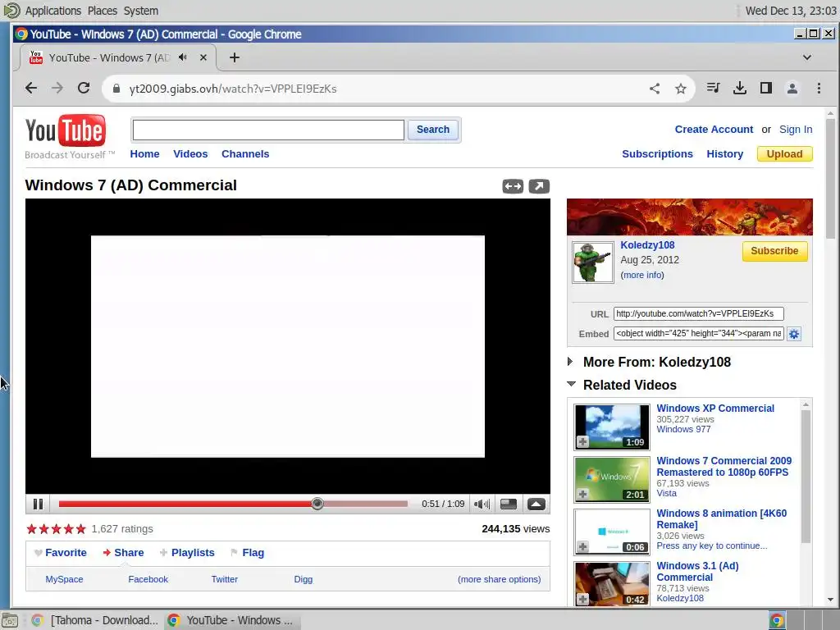The image size is (840, 630).
Task: Open Windows 3.1 (Ad) Commercial video
Action: tap(697, 572)
